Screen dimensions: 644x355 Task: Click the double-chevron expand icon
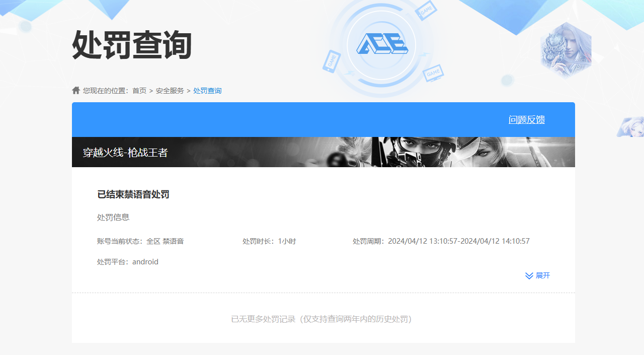click(x=528, y=275)
